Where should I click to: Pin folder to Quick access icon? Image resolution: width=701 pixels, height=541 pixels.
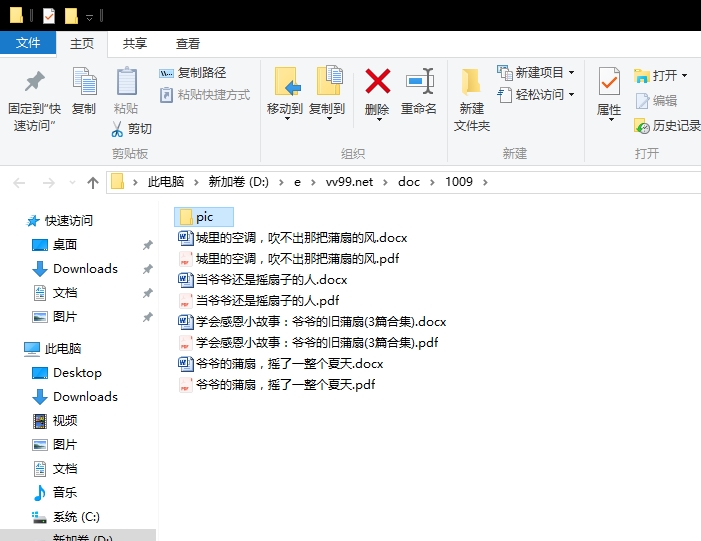click(x=34, y=81)
